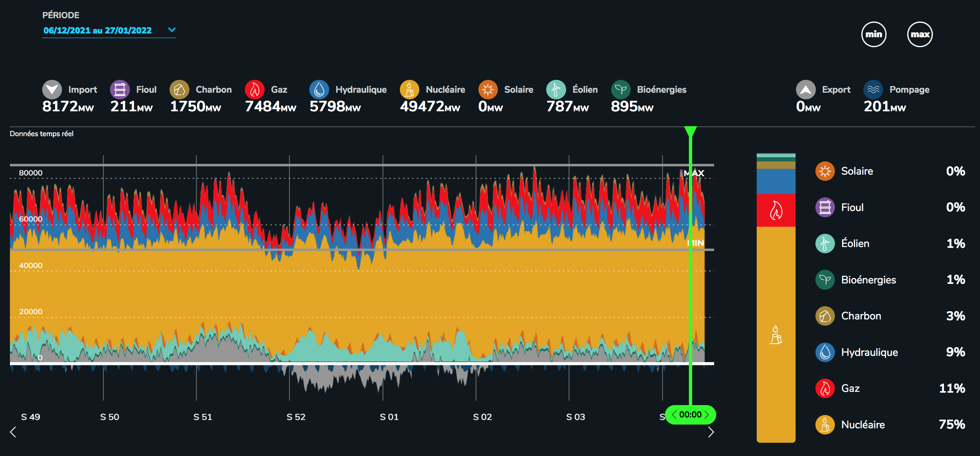The height and width of the screenshot is (456, 980).
Task: Click the nuclear plant icon in stacked bar
Action: (x=776, y=335)
